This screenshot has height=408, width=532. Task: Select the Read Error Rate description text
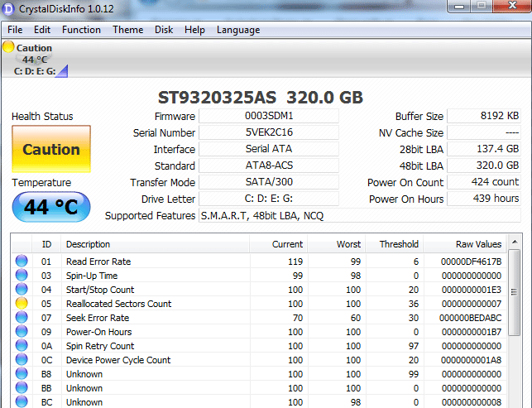[x=98, y=262]
